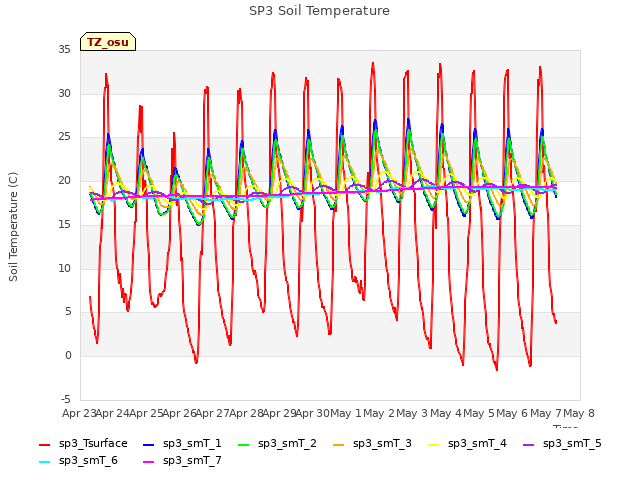Click the -5 y-axis tick label
The height and width of the screenshot is (480, 640).
66,399
